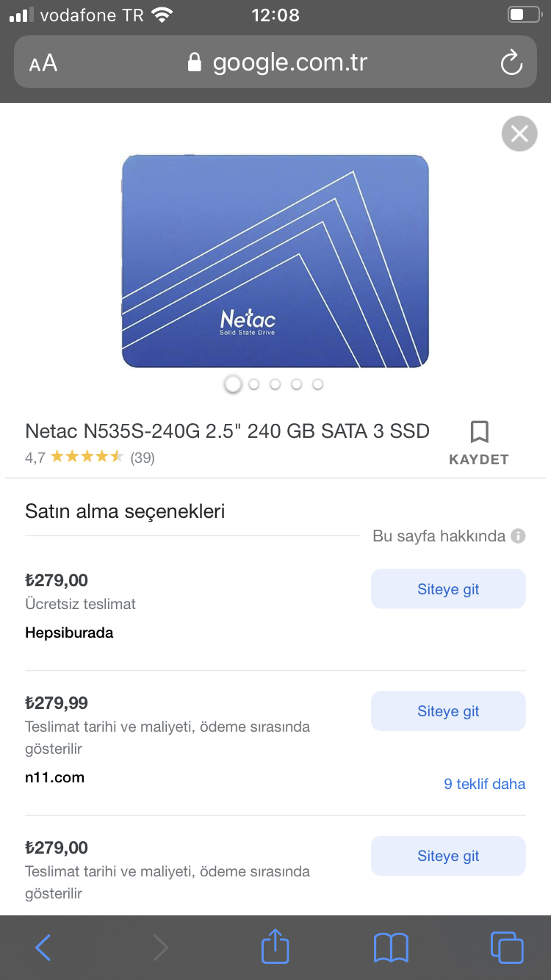Viewport: 551px width, 980px height.
Task: Tap Siteye git for n11.com offer
Action: (x=448, y=711)
